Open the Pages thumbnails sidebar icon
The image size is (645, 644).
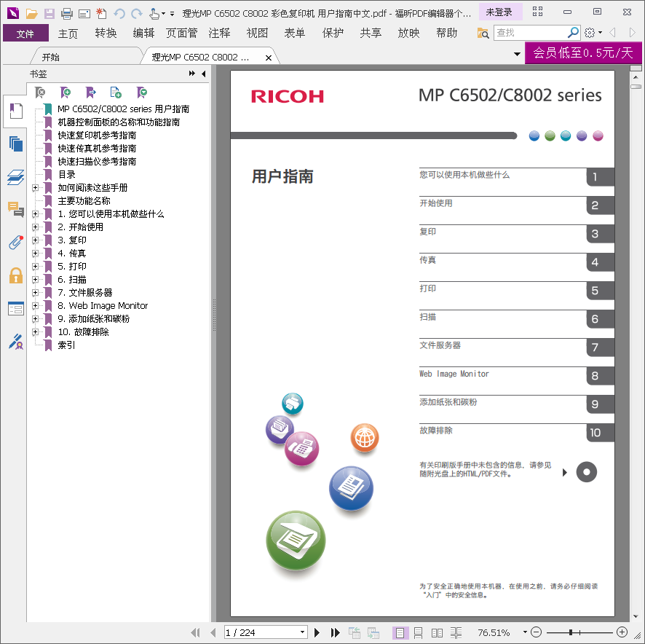15,144
